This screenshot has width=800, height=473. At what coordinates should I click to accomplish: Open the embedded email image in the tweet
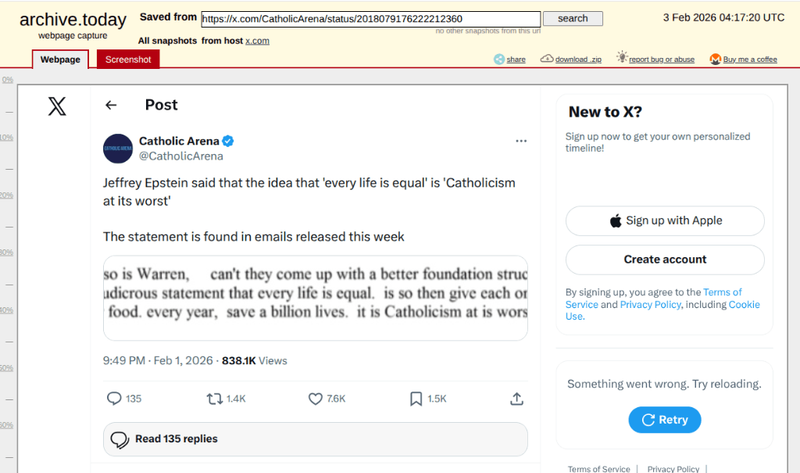tap(315, 298)
